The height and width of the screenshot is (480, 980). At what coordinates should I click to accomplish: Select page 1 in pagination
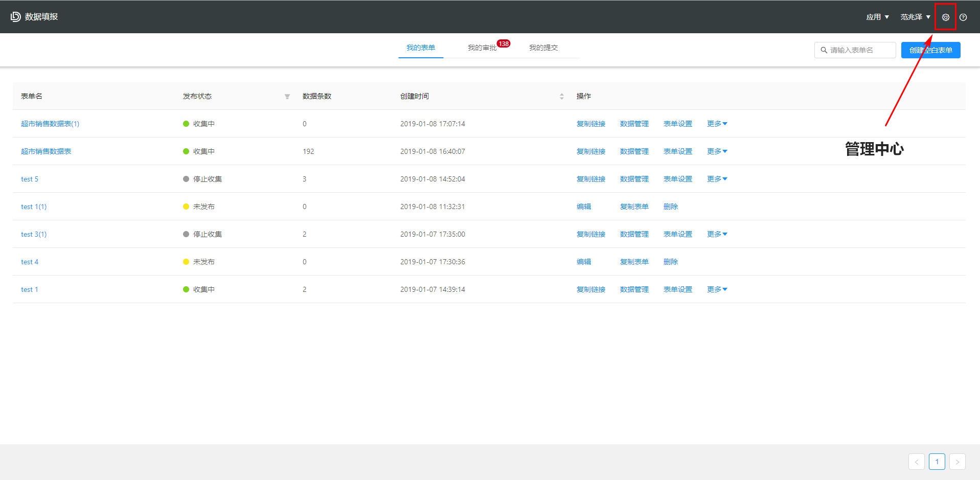click(x=937, y=462)
